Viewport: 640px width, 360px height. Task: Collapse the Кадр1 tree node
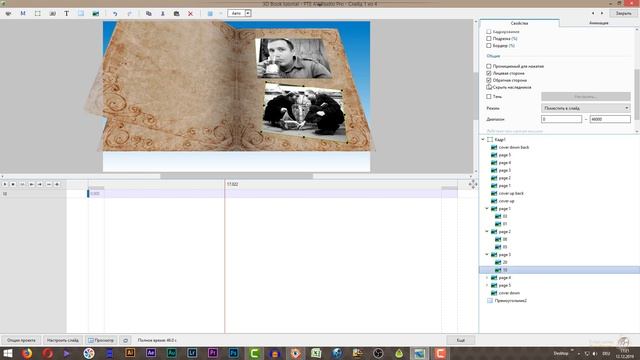[483, 140]
